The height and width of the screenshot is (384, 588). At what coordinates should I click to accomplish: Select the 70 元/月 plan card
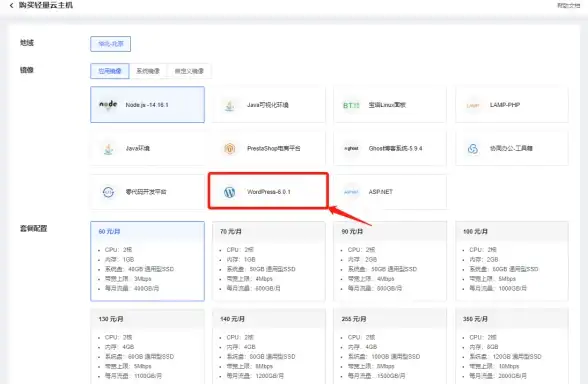click(269, 261)
